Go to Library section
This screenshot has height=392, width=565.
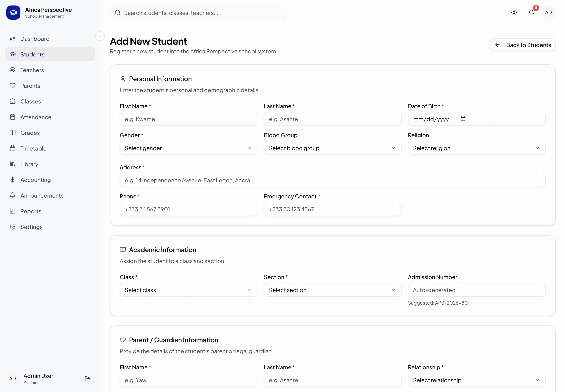click(x=50, y=164)
